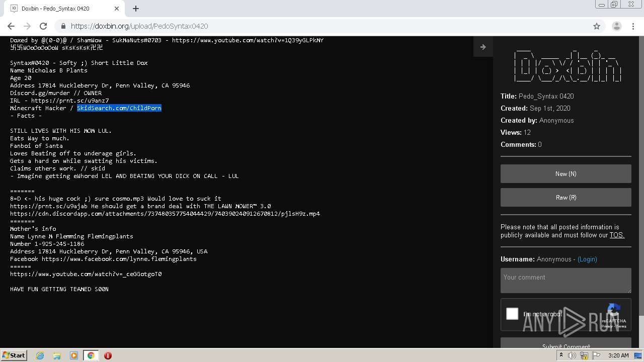Open the Windows Start menu

[x=14, y=355]
